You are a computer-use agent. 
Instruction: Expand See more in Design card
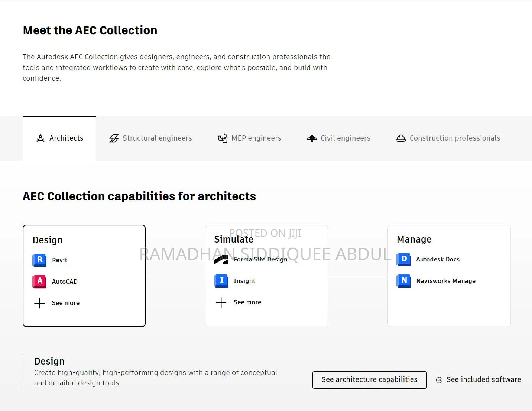[66, 303]
